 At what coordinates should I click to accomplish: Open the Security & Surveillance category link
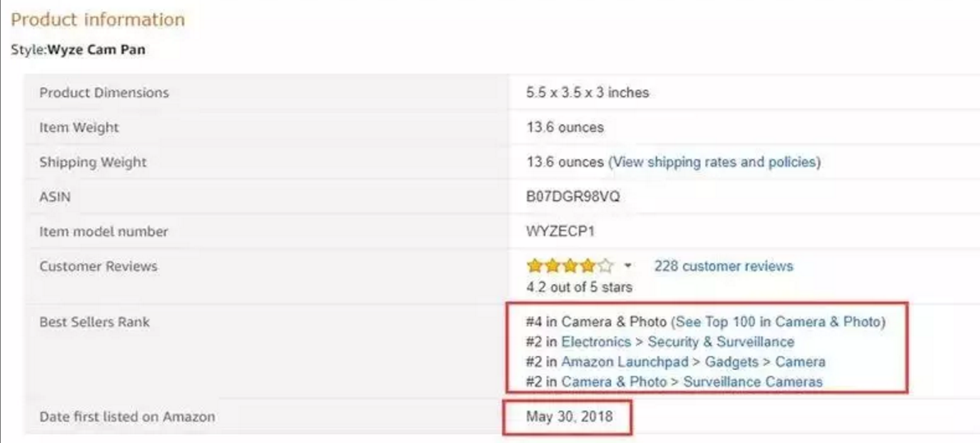(721, 341)
